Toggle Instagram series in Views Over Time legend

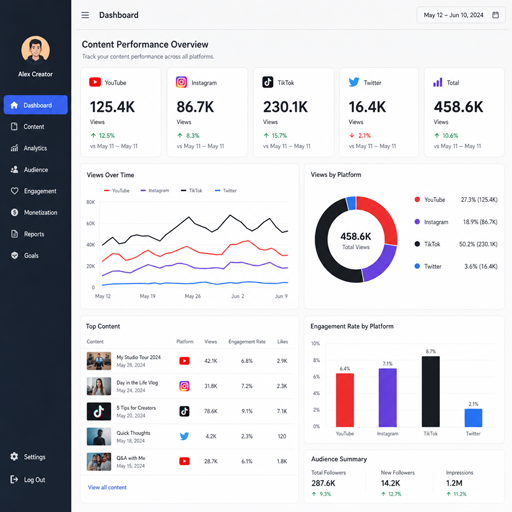155,191
